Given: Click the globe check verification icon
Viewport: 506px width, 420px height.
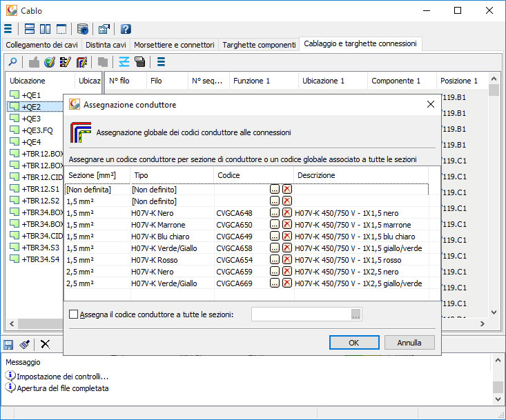Looking at the screenshot, I should [x=50, y=61].
